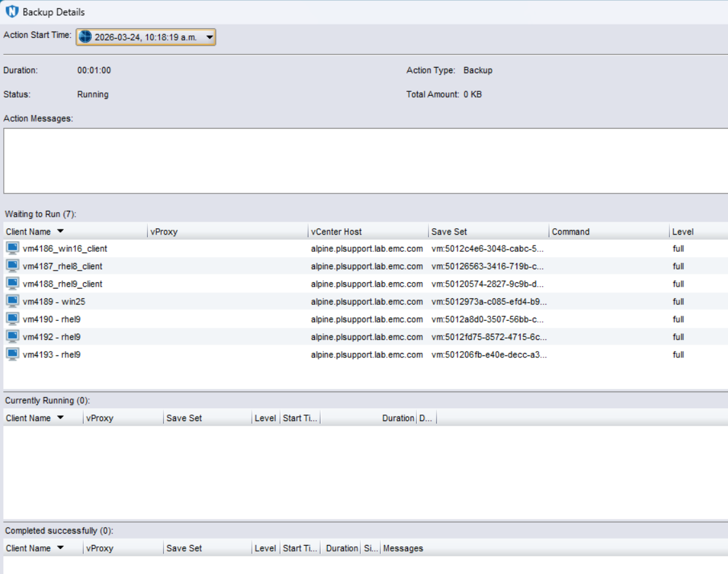Viewport: 728px width, 574px height.
Task: Click Duration header in Currently Running table
Action: [398, 418]
